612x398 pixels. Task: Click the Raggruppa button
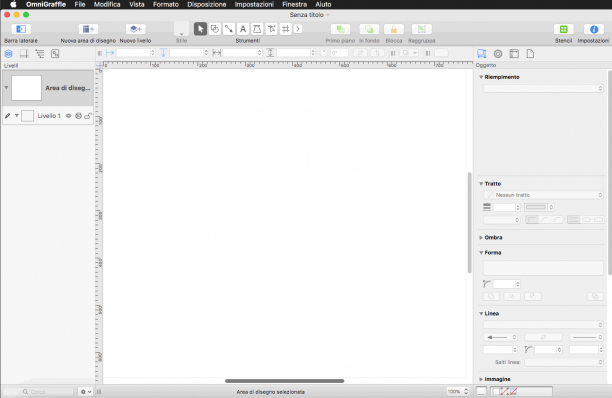(422, 29)
